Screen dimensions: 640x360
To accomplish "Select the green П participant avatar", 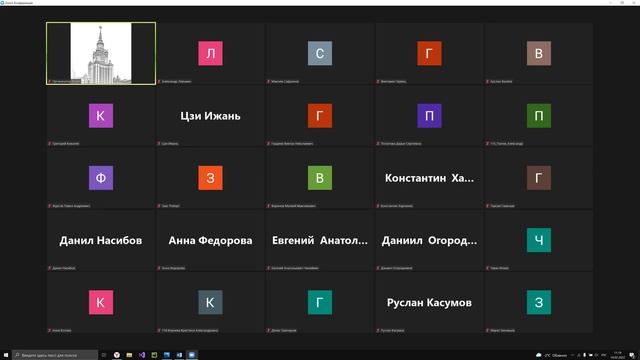I will [x=539, y=116].
